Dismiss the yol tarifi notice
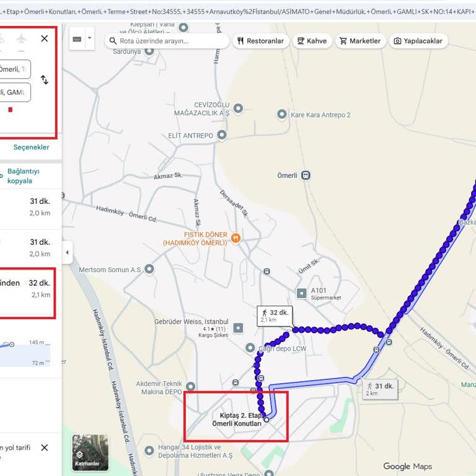The height and width of the screenshot is (476, 476). pyautogui.click(x=45, y=447)
